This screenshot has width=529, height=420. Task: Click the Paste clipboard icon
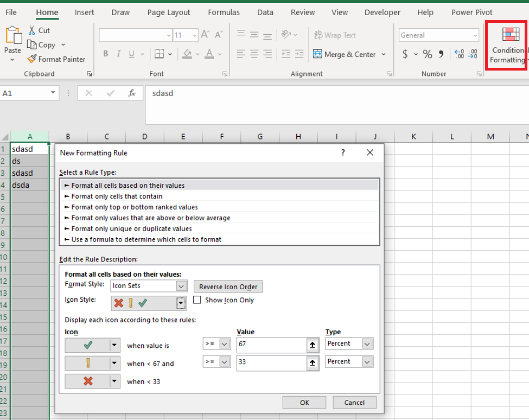pyautogui.click(x=13, y=35)
